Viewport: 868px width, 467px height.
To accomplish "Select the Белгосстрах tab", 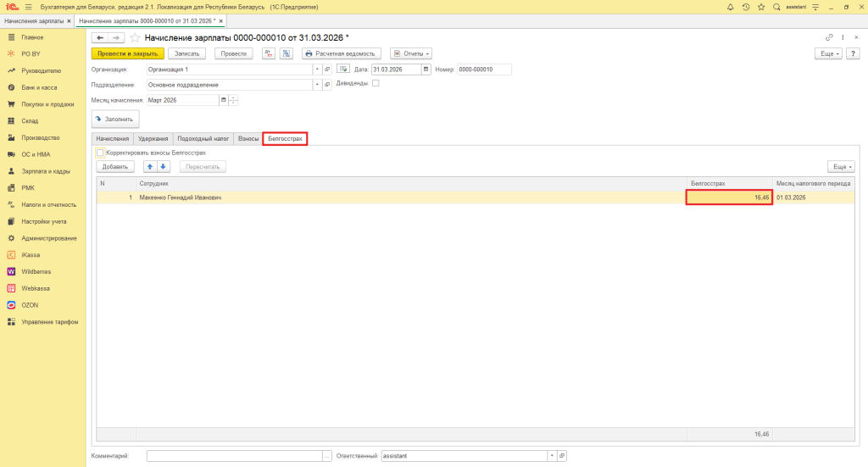I will click(x=285, y=138).
